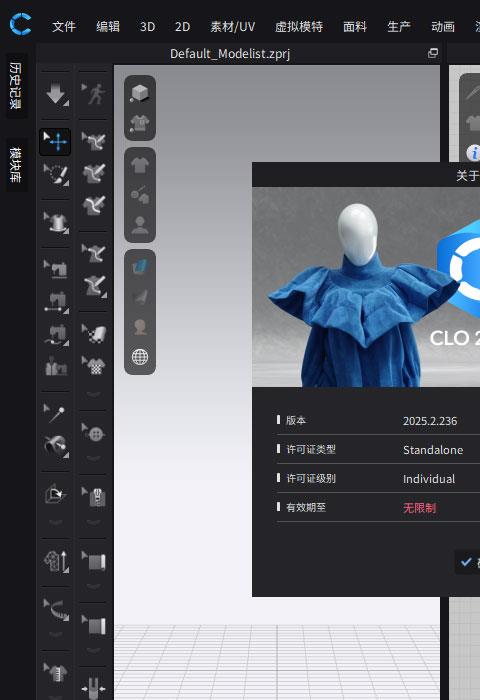
Task: Open the 虚拟模特 menu
Action: tap(299, 27)
